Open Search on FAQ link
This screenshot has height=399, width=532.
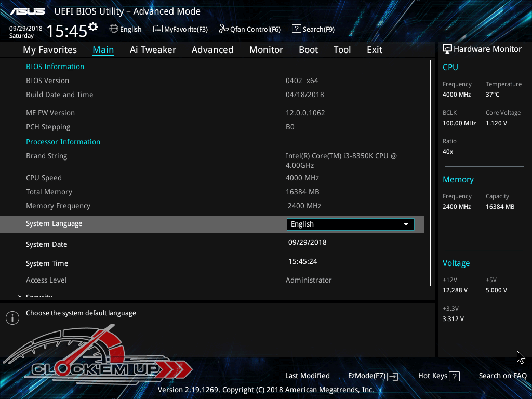[502, 376]
